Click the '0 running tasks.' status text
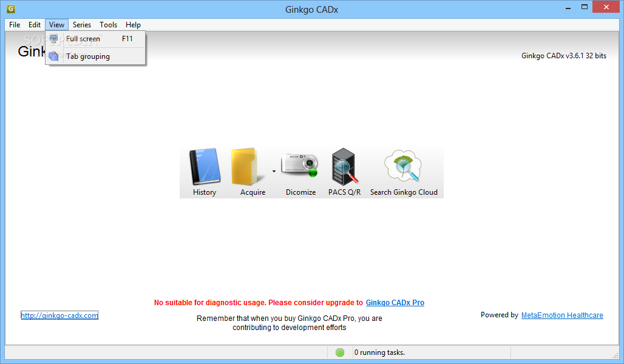 pos(379,352)
